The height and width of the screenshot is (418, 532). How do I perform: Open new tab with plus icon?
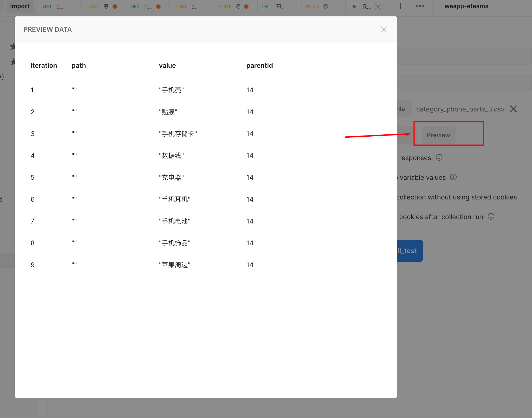click(400, 6)
